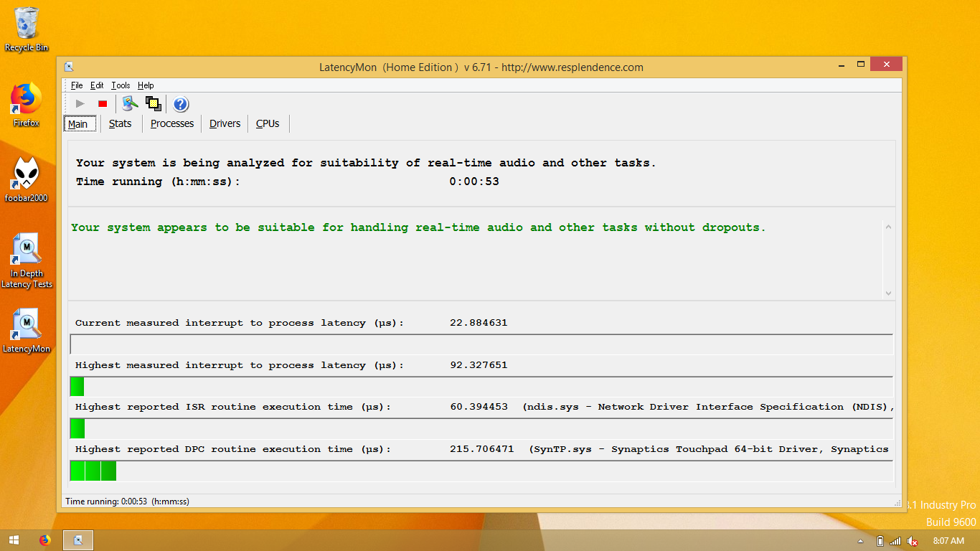Click the muted volume tray icon

click(913, 541)
